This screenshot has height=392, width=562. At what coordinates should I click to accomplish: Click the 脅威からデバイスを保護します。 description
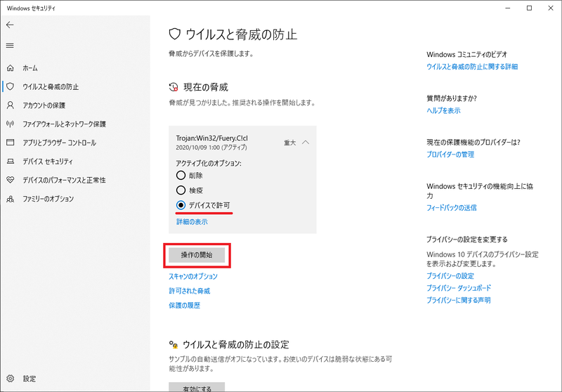[211, 54]
